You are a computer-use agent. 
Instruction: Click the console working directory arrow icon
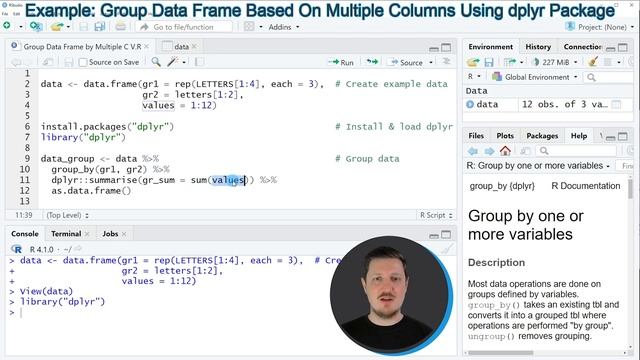78,249
